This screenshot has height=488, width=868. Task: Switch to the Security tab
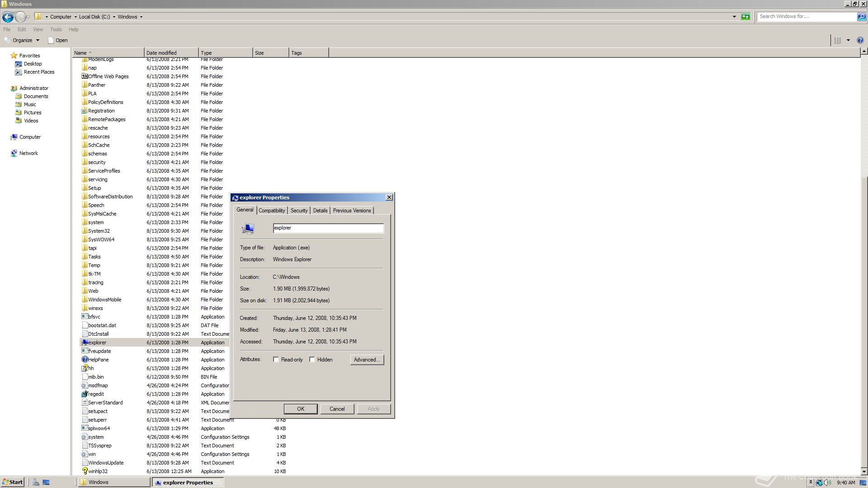point(299,211)
